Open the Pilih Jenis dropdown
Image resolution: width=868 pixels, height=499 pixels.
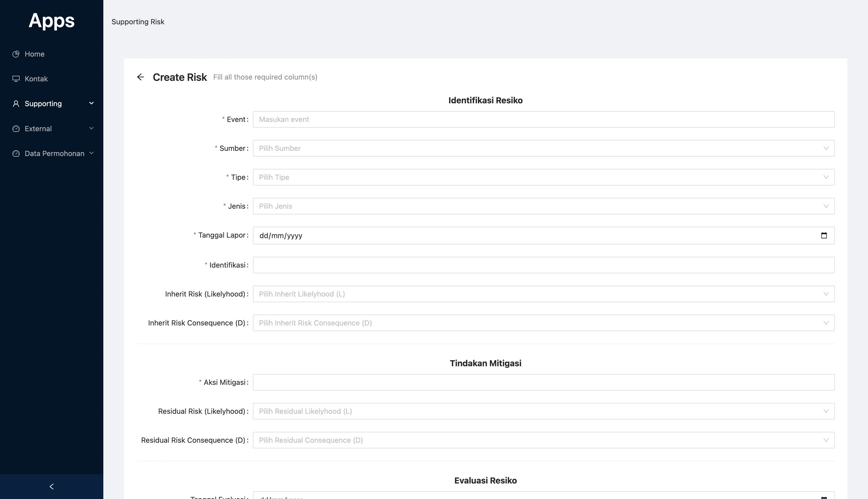coord(543,206)
